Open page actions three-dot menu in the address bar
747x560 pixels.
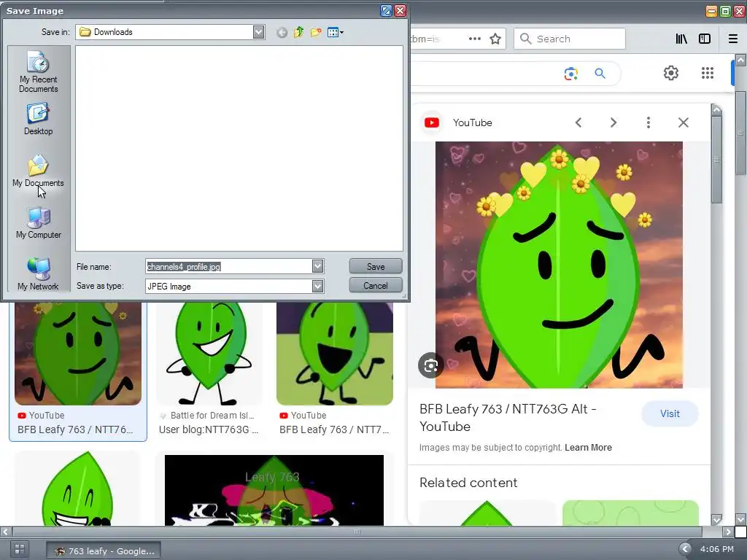pyautogui.click(x=474, y=39)
